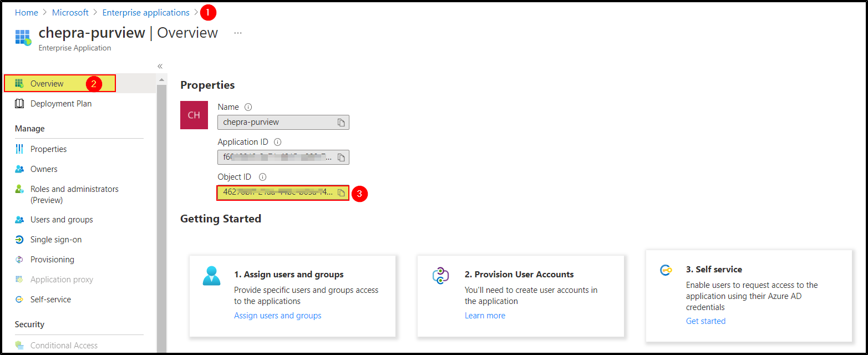The width and height of the screenshot is (868, 355).
Task: Open Provisioning menu item
Action: [52, 260]
